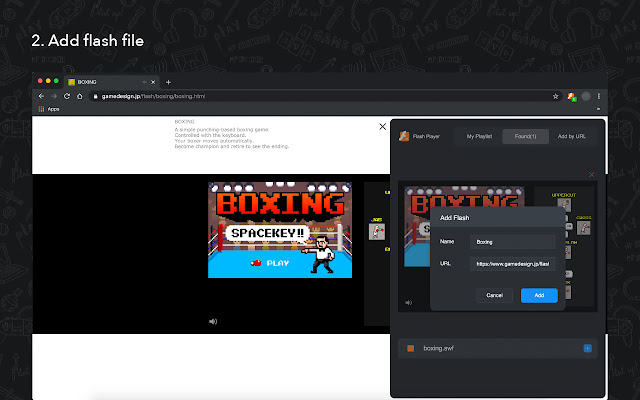Open the Add by URL tab

point(575,136)
